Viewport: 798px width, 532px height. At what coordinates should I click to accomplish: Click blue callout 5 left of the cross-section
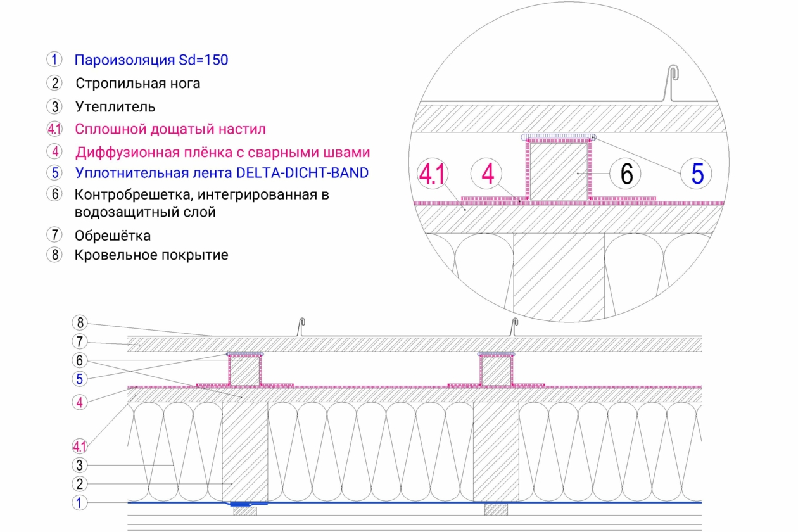(x=80, y=379)
